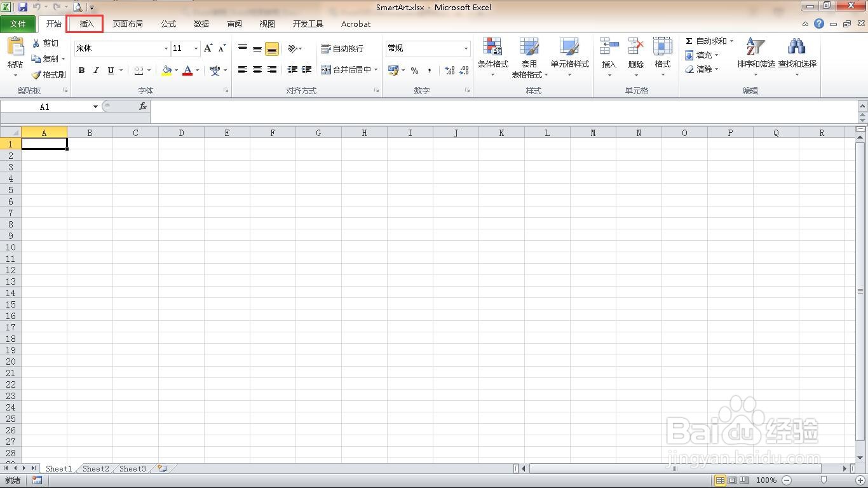Decrease decimal places
Image resolution: width=868 pixels, height=488 pixels.
click(x=464, y=71)
